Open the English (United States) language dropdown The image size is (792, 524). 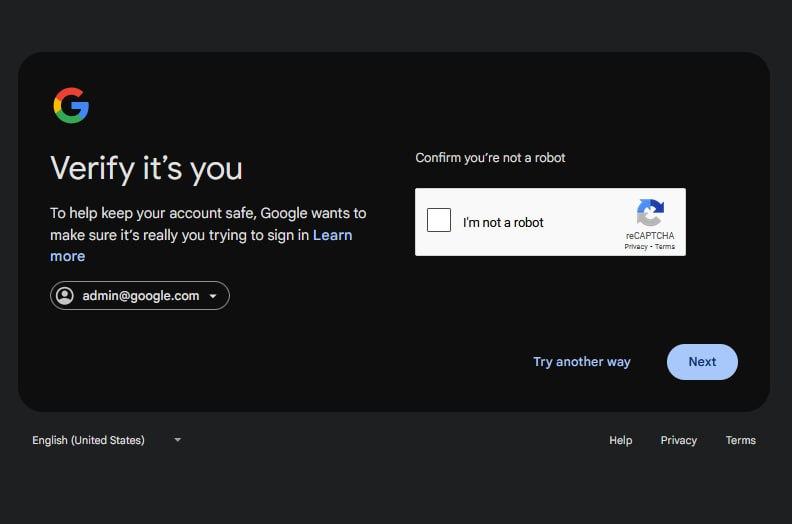107,440
